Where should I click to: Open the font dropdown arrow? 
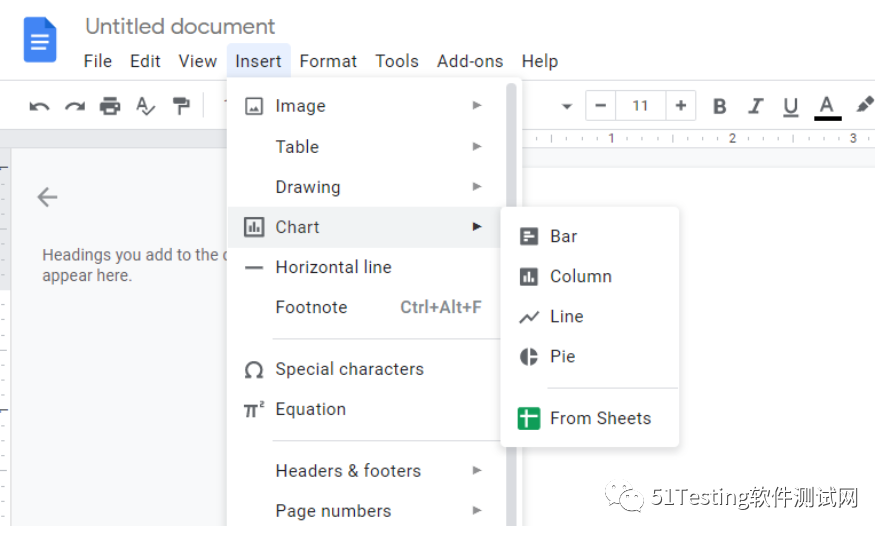567,106
